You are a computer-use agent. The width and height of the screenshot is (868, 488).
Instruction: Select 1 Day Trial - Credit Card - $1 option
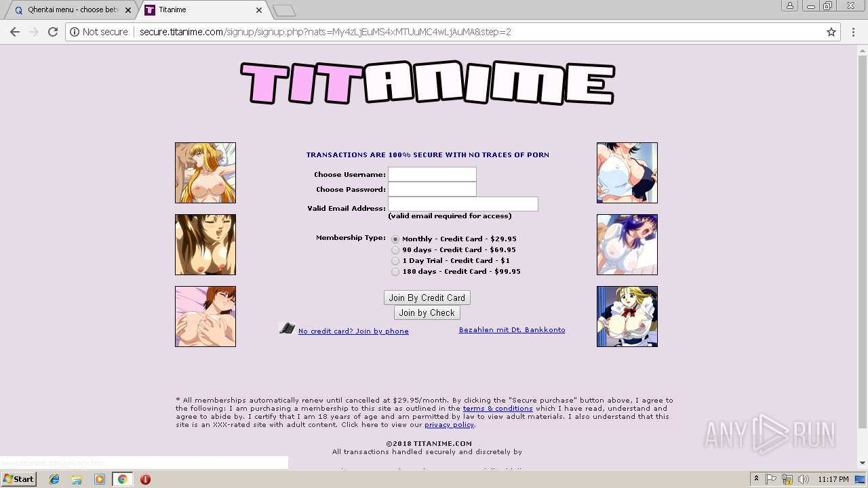point(395,261)
